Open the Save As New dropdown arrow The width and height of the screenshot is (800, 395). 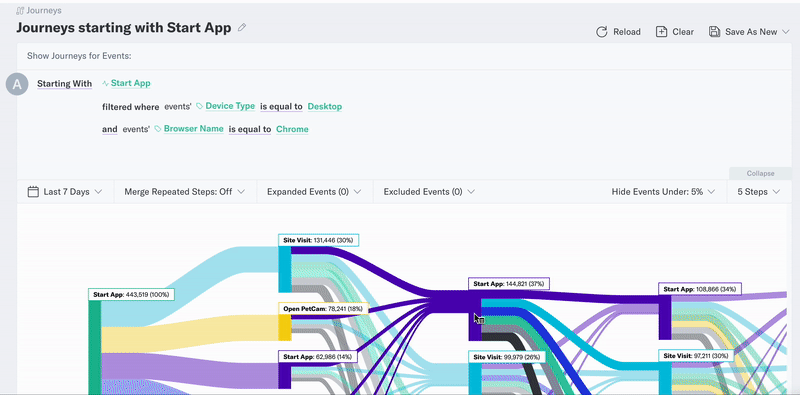786,32
